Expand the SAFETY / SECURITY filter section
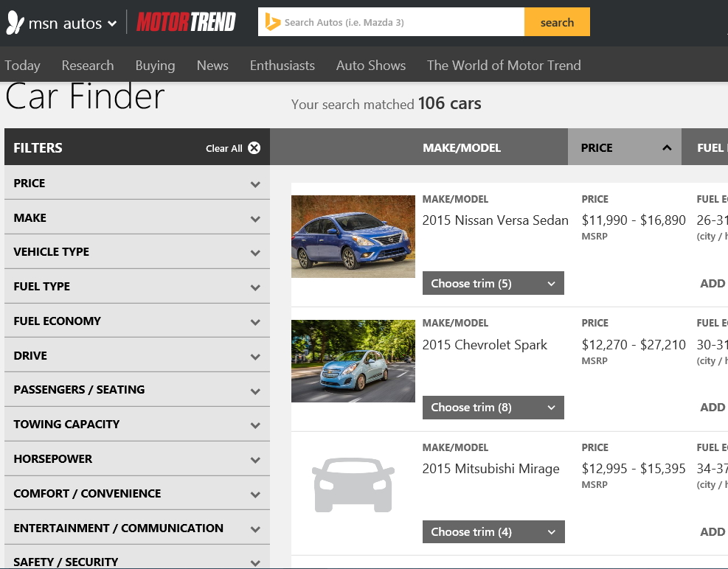Viewport: 728px width, 569px height. [x=136, y=561]
